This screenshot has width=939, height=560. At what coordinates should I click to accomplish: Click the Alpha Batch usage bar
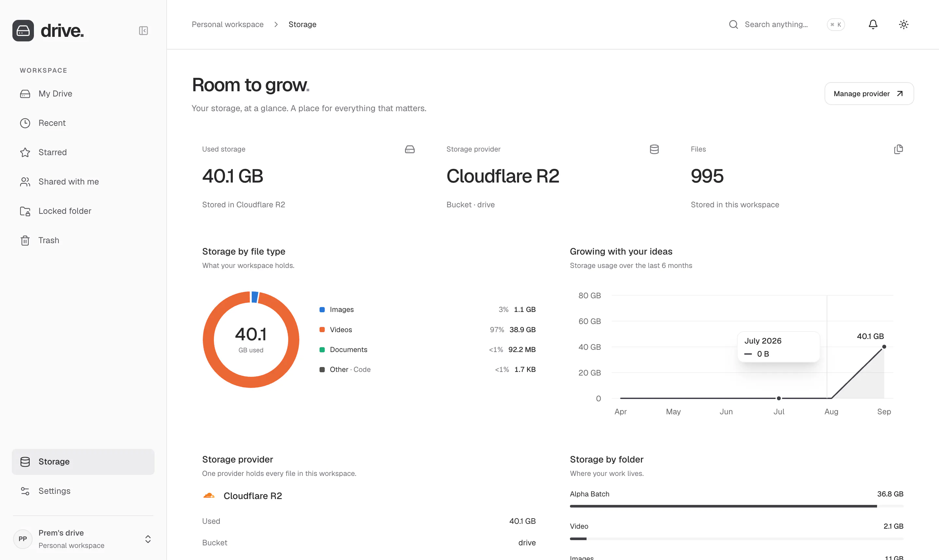tap(736, 507)
